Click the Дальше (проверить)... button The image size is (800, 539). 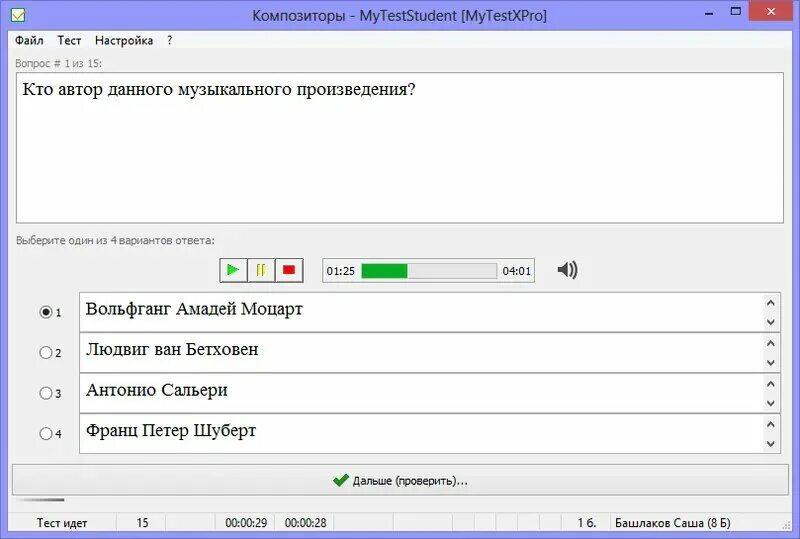tap(401, 480)
